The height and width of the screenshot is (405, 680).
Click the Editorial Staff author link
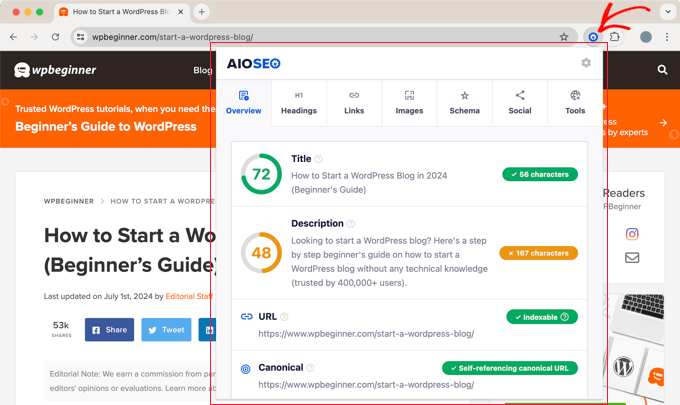(x=189, y=296)
